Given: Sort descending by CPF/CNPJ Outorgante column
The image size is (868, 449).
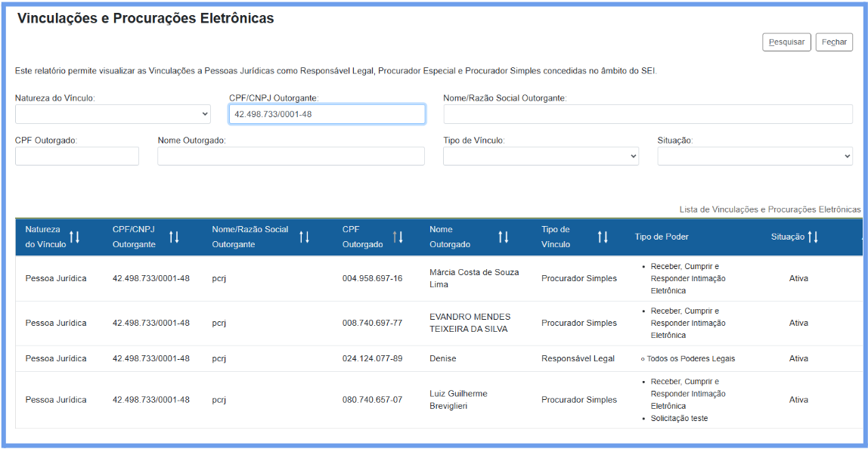Looking at the screenshot, I should point(177,237).
